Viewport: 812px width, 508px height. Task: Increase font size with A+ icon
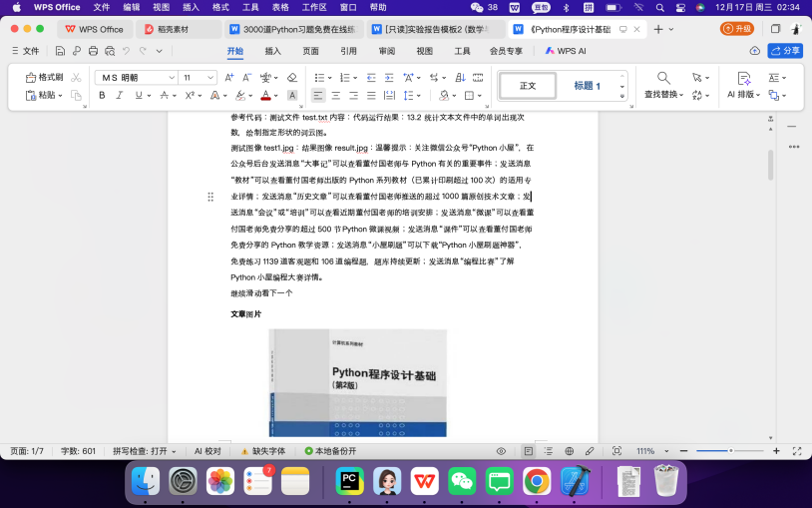[x=228, y=77]
